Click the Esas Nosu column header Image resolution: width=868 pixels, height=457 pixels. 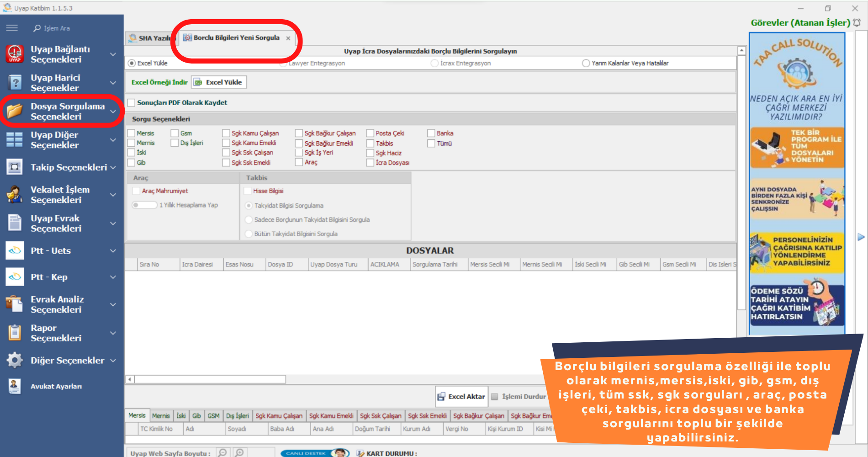244,265
